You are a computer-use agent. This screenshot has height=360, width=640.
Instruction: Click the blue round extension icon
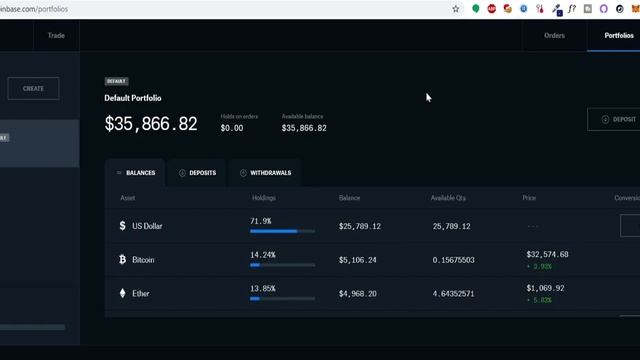coord(523,9)
